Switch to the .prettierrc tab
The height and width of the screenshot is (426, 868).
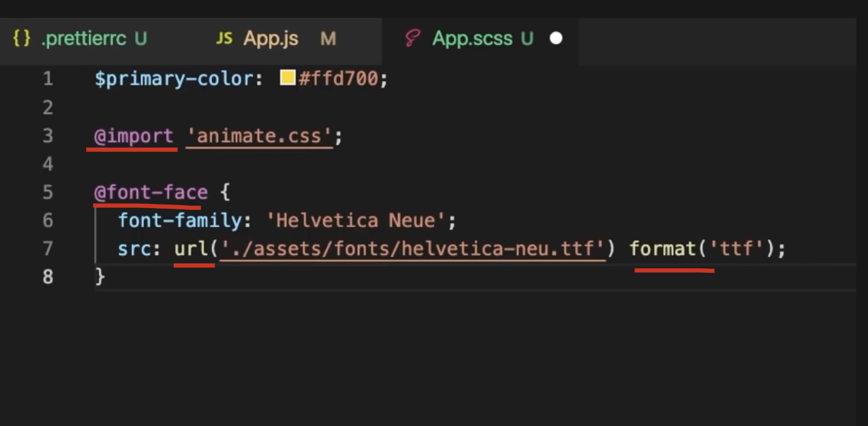point(84,38)
